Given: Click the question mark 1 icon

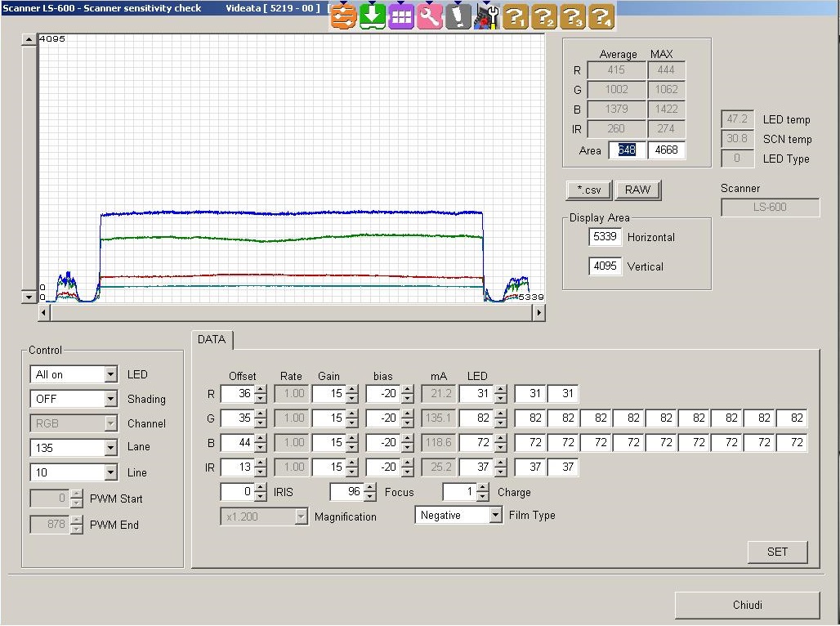Looking at the screenshot, I should pyautogui.click(x=516, y=16).
